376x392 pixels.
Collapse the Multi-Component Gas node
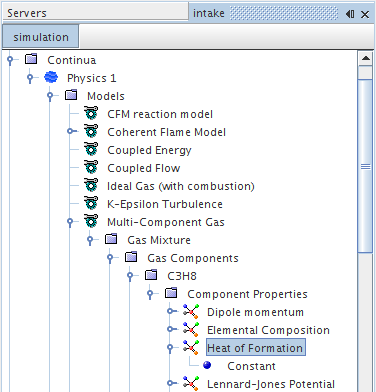70,222
